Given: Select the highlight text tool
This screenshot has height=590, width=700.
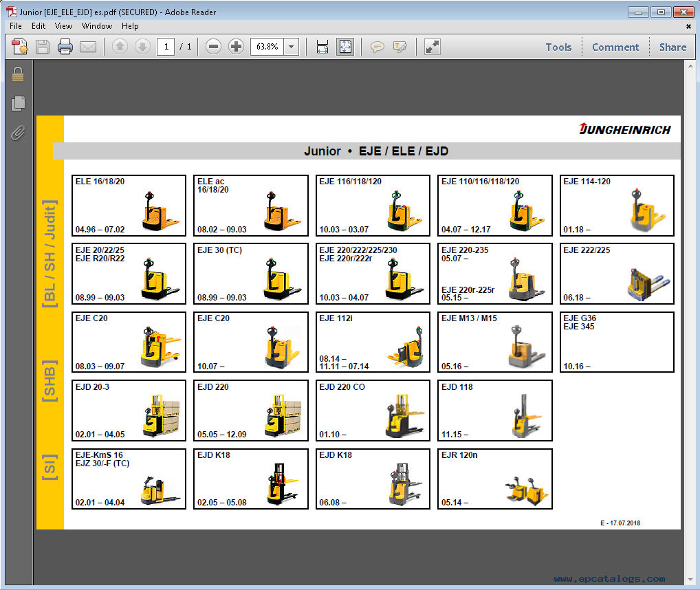Looking at the screenshot, I should tap(400, 46).
